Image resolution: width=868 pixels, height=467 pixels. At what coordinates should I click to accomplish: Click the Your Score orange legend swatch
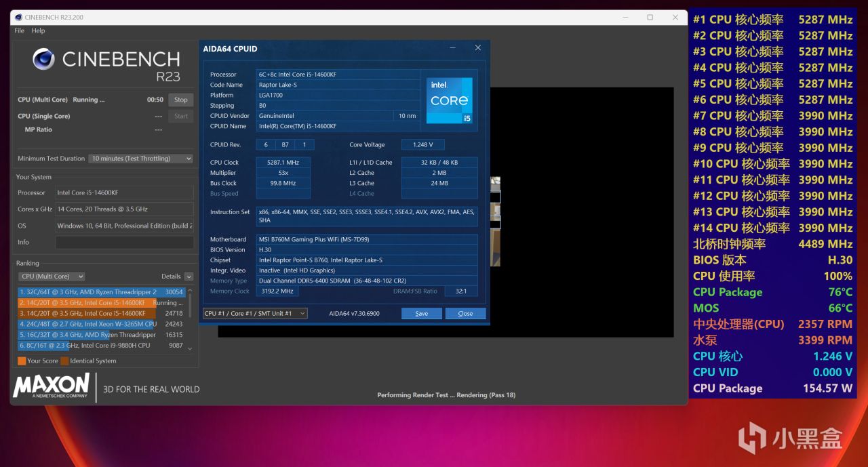22,361
